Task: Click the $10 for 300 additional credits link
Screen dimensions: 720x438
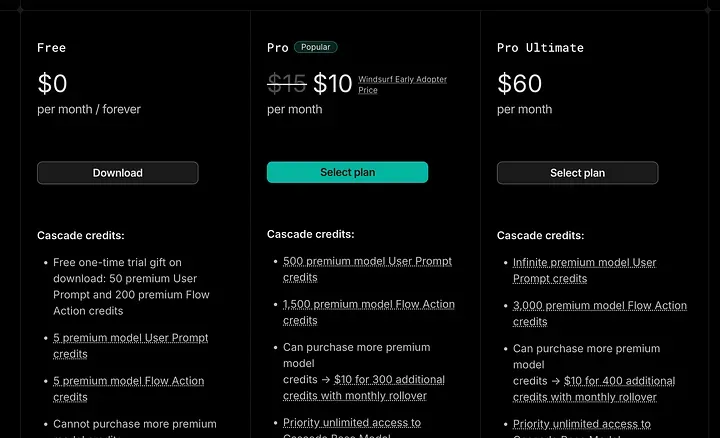Action: point(390,380)
